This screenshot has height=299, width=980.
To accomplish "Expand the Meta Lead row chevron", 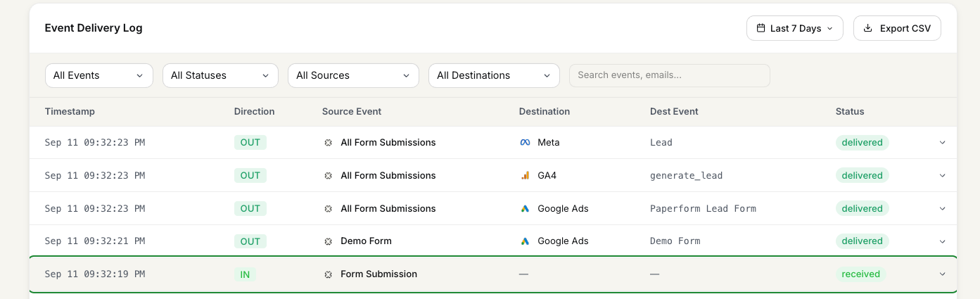I will click(943, 143).
